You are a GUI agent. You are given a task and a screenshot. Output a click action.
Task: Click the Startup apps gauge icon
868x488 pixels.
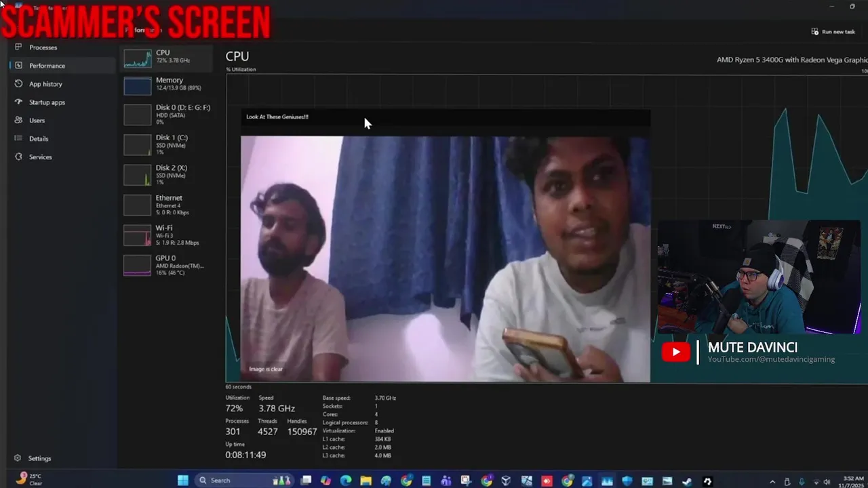[x=18, y=102]
